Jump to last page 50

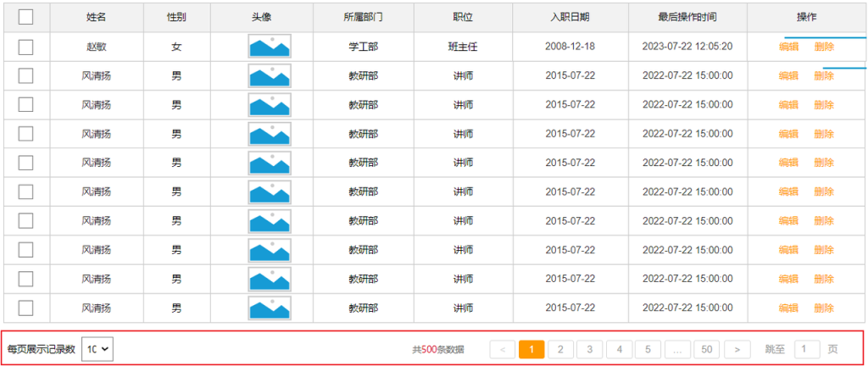coord(706,349)
